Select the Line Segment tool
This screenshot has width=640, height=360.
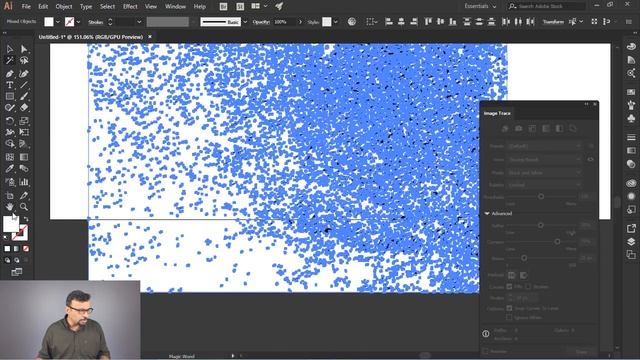pos(24,85)
